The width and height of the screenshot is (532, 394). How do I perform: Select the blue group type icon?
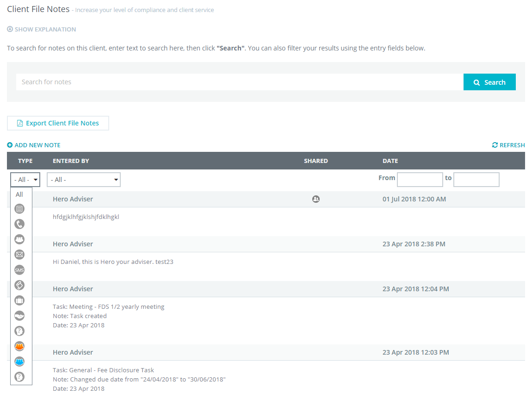(x=19, y=362)
